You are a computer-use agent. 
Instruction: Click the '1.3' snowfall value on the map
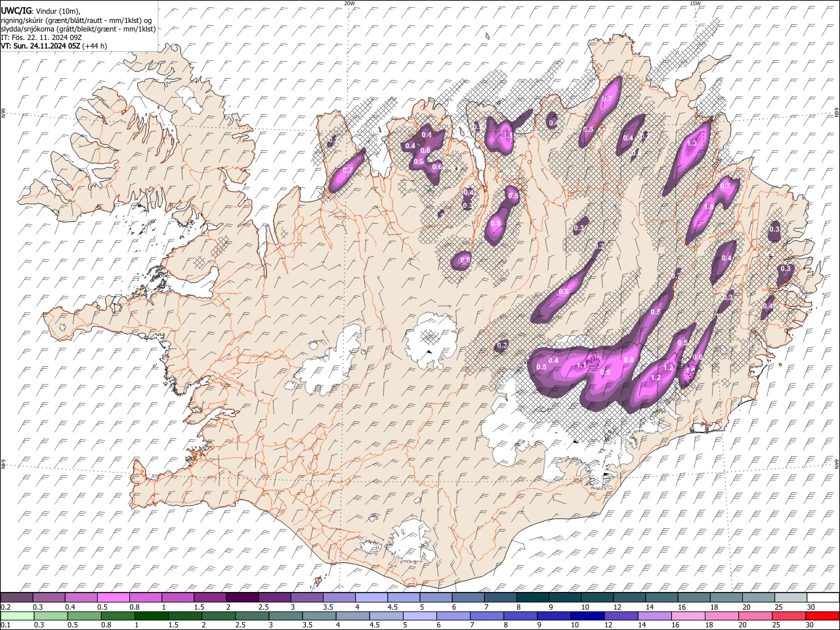click(x=691, y=144)
